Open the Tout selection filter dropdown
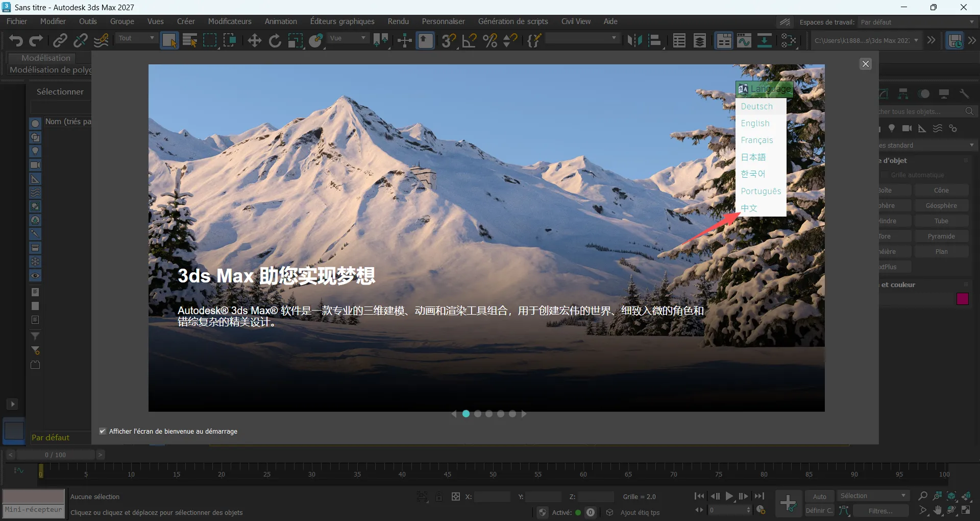Screen dimensions: 980x521 [136, 38]
